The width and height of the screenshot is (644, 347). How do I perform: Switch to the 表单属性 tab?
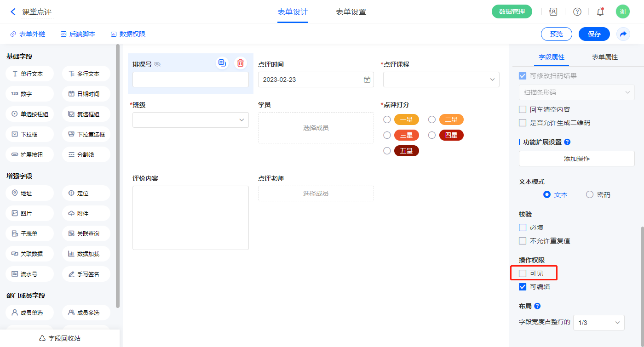604,57
